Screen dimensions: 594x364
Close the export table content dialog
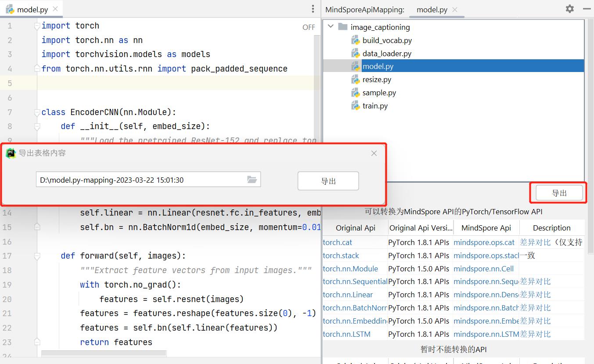pos(374,153)
